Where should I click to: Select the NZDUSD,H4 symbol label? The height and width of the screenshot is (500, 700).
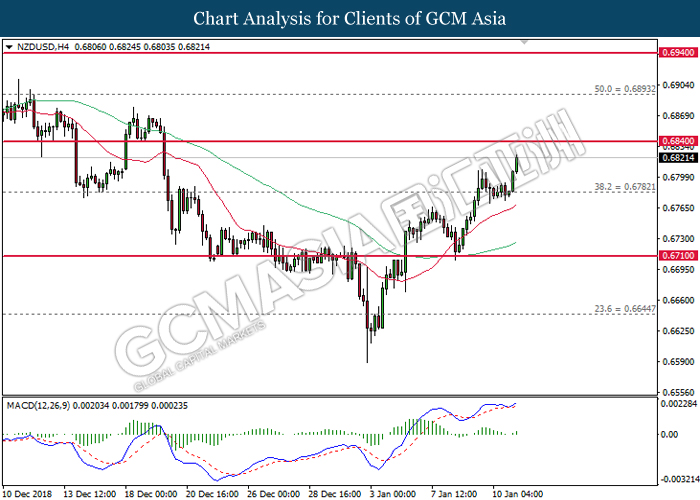[43, 47]
